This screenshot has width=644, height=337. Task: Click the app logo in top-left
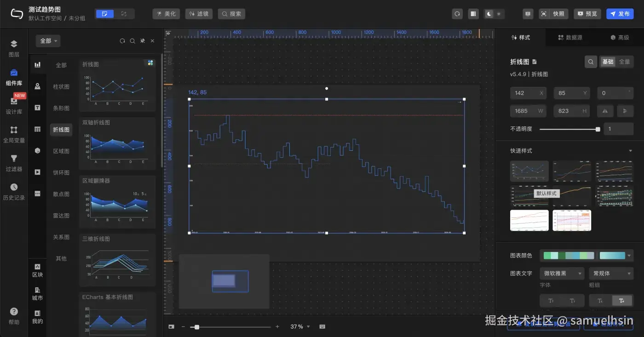17,14
